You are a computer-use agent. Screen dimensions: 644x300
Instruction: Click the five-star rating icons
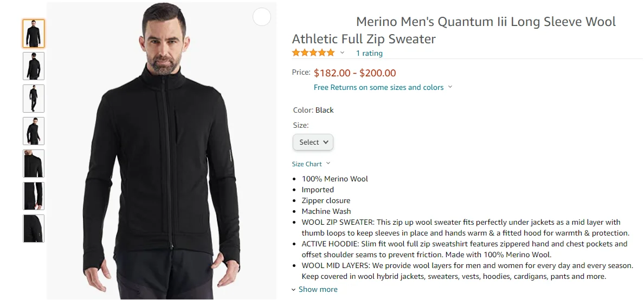(x=313, y=53)
